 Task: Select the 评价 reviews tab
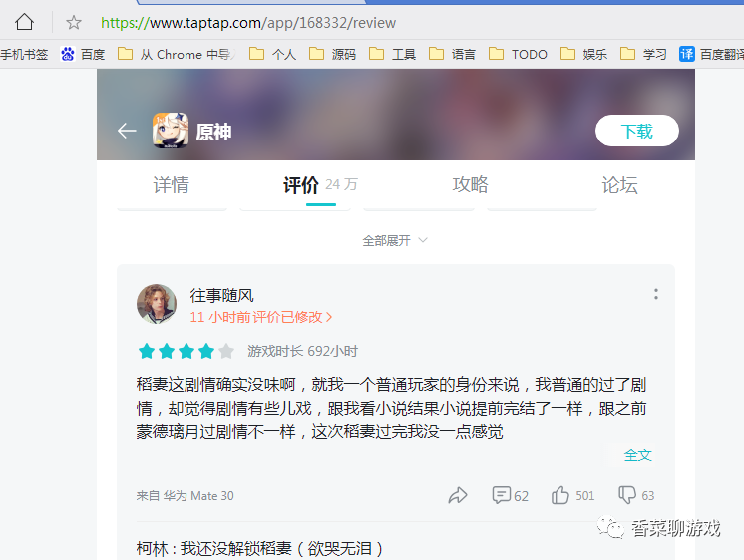pyautogui.click(x=321, y=185)
